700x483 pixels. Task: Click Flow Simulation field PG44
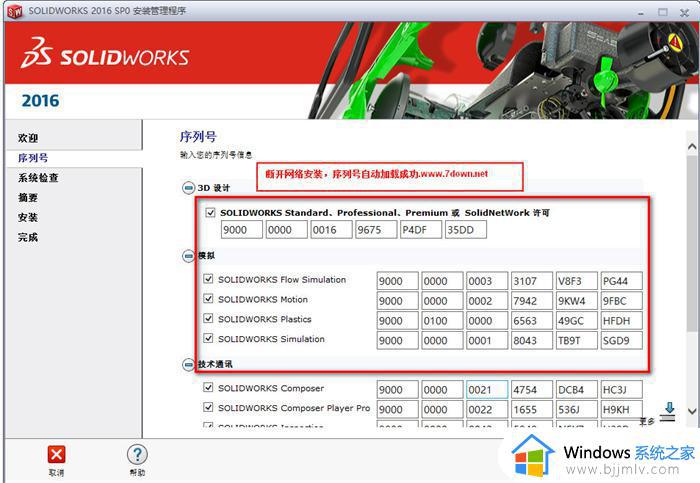tap(621, 281)
